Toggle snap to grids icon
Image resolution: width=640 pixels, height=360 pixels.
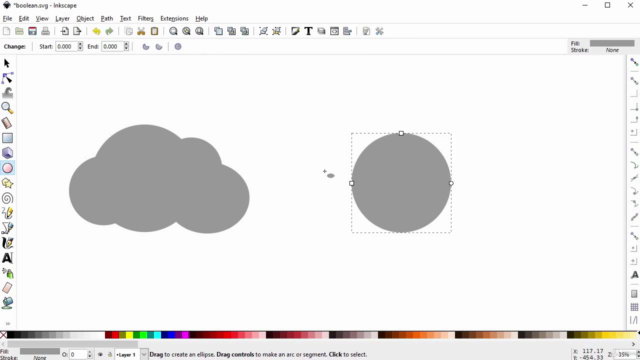(x=634, y=307)
